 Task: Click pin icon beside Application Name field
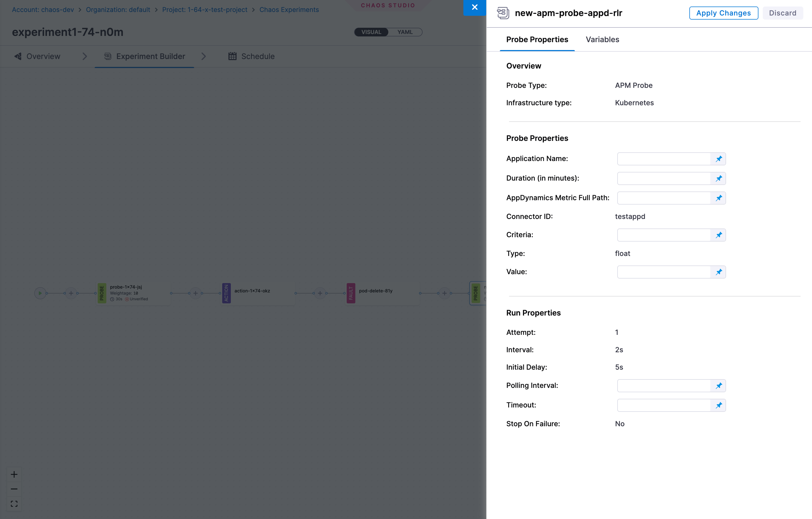pyautogui.click(x=719, y=159)
